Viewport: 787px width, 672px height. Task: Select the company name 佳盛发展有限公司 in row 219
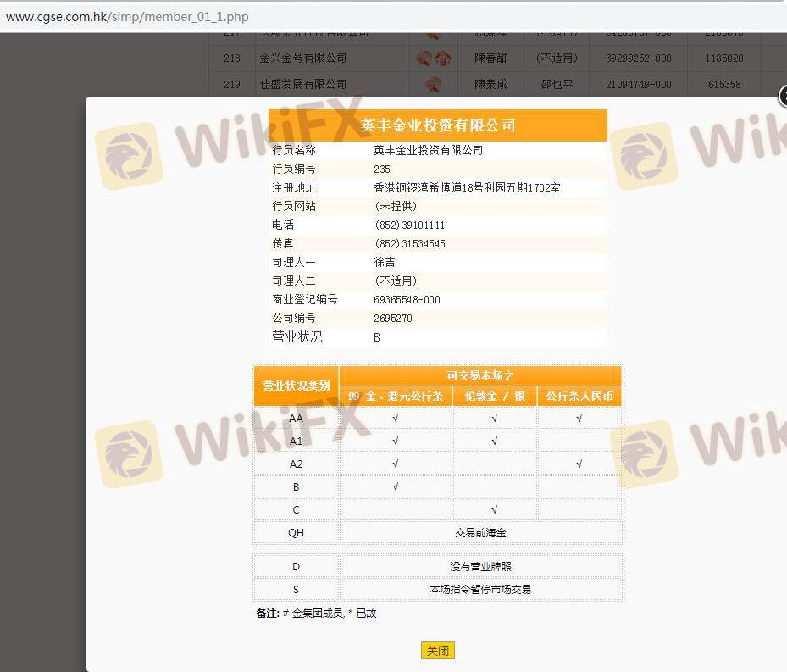302,84
